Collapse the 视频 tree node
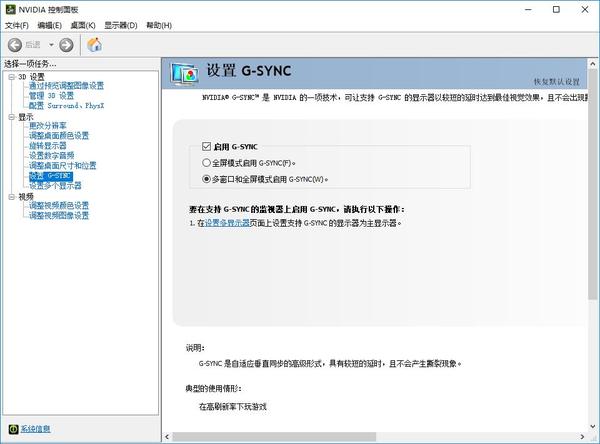This screenshot has height=444, width=600. click(12, 197)
